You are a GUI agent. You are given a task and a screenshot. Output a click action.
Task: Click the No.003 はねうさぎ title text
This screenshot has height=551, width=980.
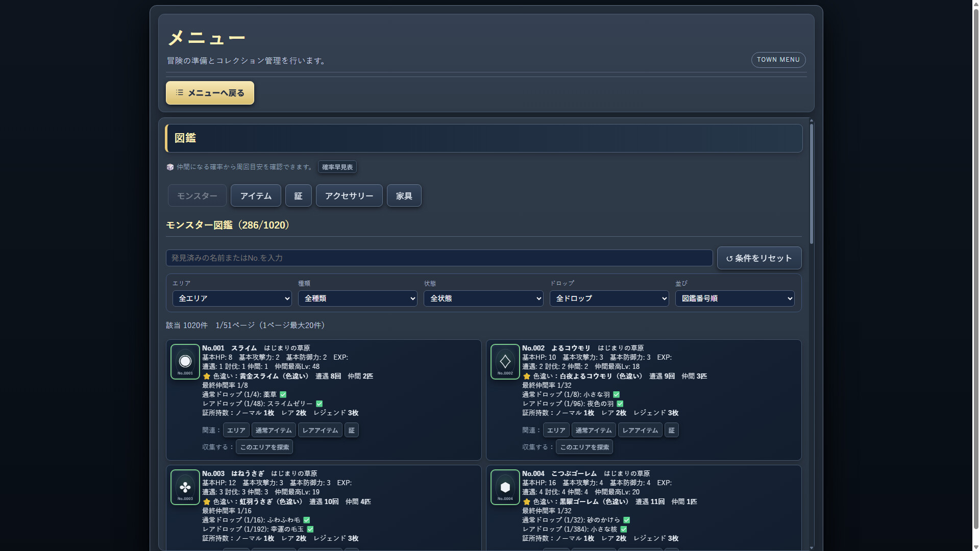pyautogui.click(x=233, y=473)
